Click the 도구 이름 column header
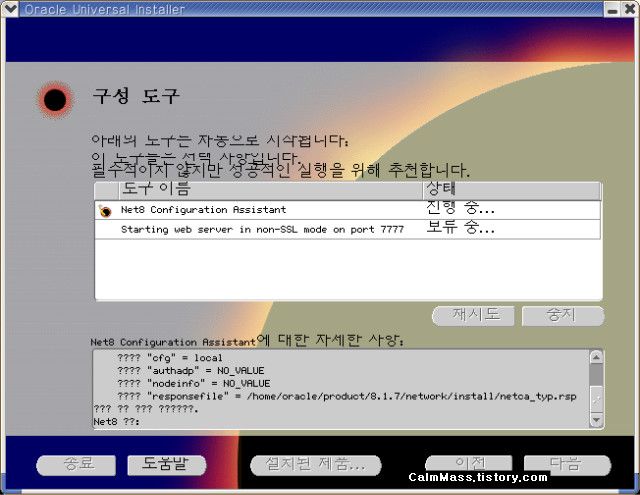640x495 pixels. [x=271, y=190]
